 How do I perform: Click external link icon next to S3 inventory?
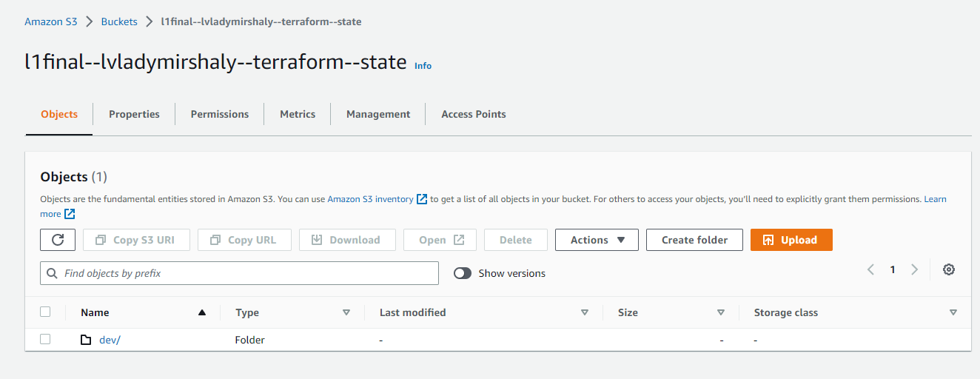422,199
